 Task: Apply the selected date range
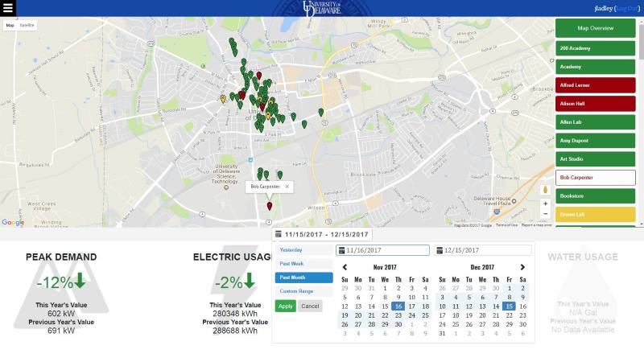click(286, 306)
